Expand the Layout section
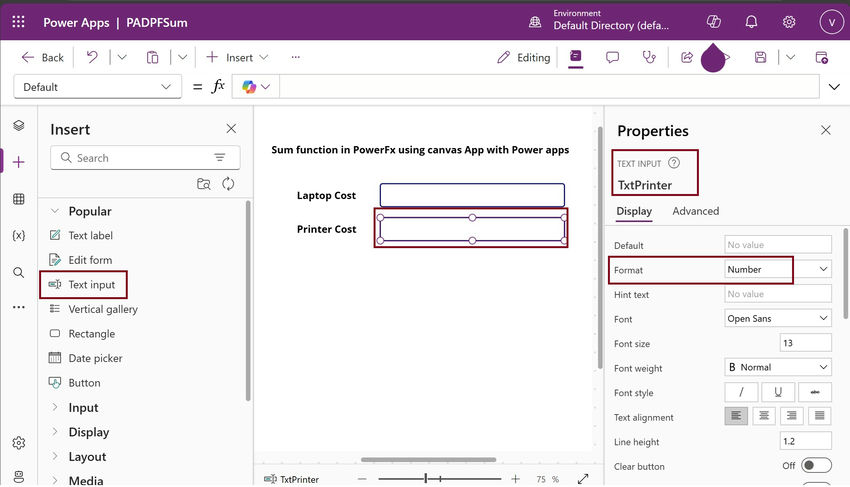The height and width of the screenshot is (487, 850). pyautogui.click(x=55, y=456)
